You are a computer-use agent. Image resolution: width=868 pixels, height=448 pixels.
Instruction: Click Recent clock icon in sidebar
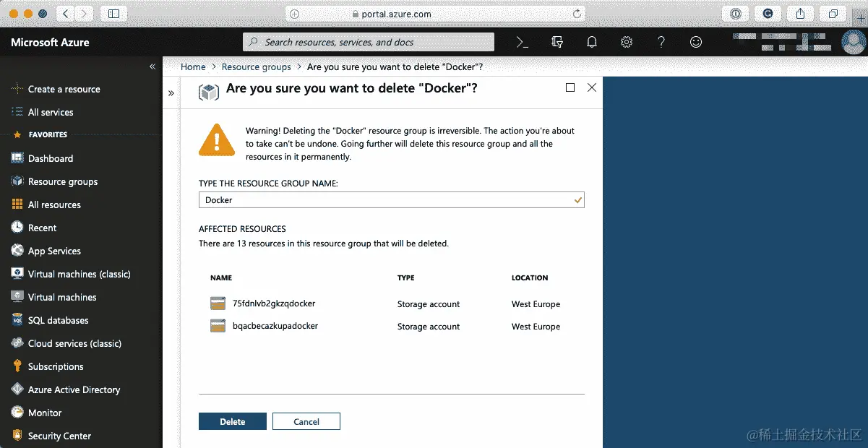point(17,228)
